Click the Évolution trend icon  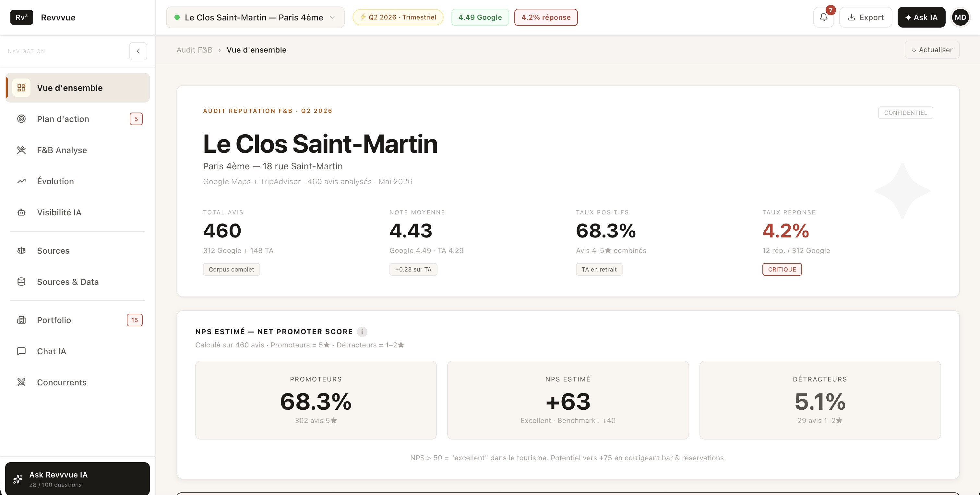21,181
